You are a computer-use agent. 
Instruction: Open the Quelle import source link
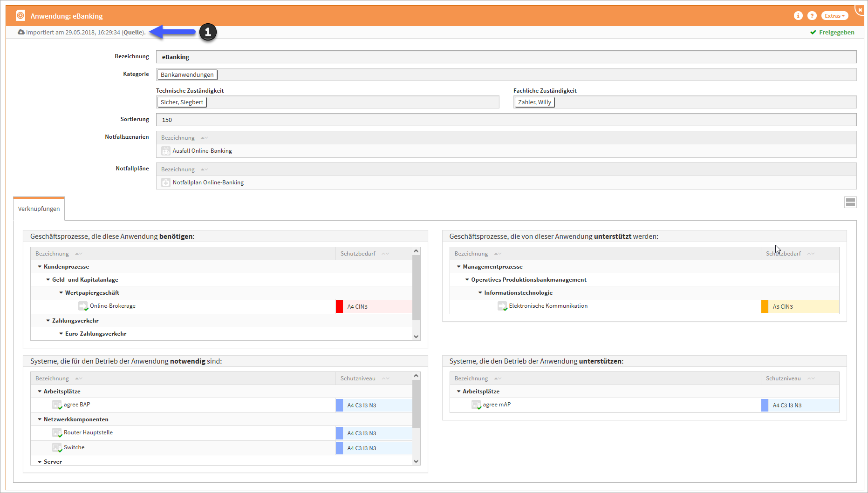pos(133,32)
